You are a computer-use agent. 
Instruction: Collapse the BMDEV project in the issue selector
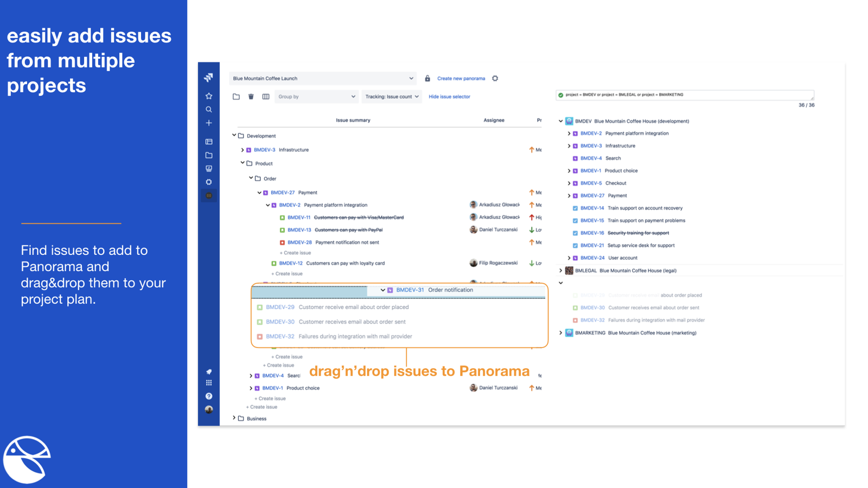tap(561, 121)
